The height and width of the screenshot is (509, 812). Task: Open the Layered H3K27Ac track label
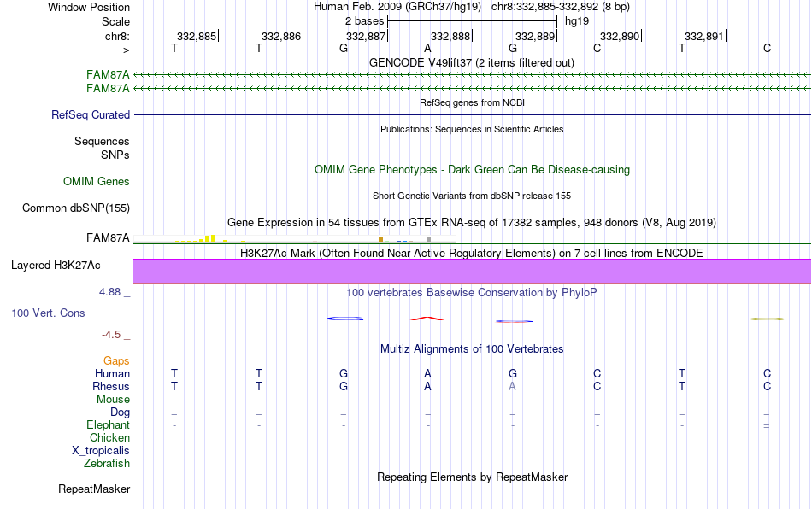pyautogui.click(x=56, y=266)
